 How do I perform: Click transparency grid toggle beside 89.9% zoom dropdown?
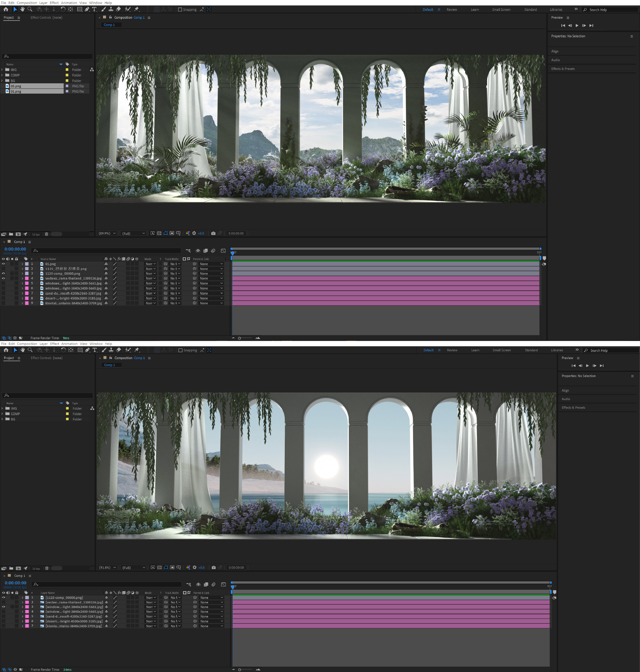159,233
